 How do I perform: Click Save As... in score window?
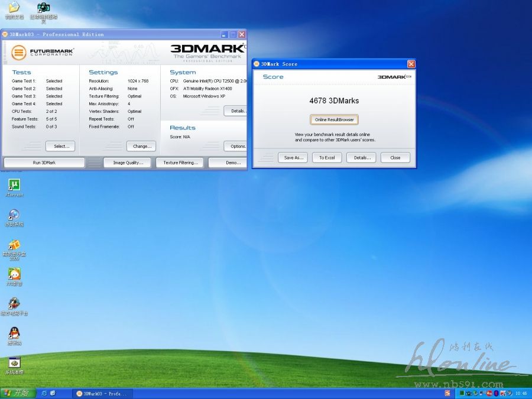click(x=293, y=158)
